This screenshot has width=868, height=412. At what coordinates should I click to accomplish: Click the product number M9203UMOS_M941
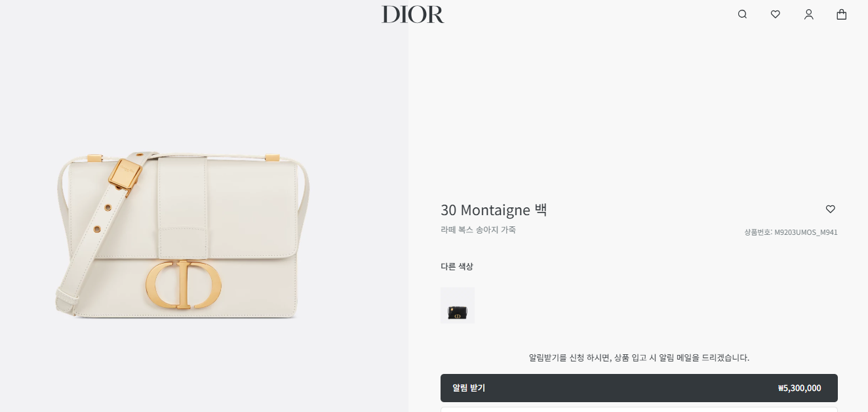point(791,232)
